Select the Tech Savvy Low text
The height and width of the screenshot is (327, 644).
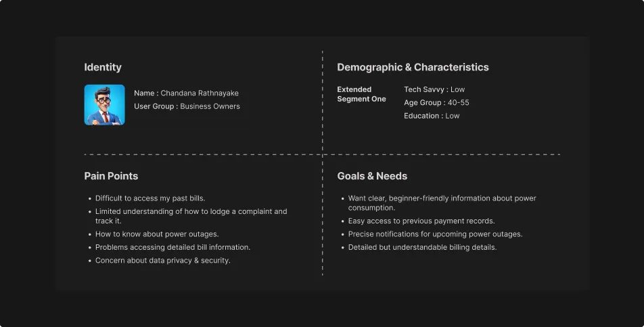(434, 89)
